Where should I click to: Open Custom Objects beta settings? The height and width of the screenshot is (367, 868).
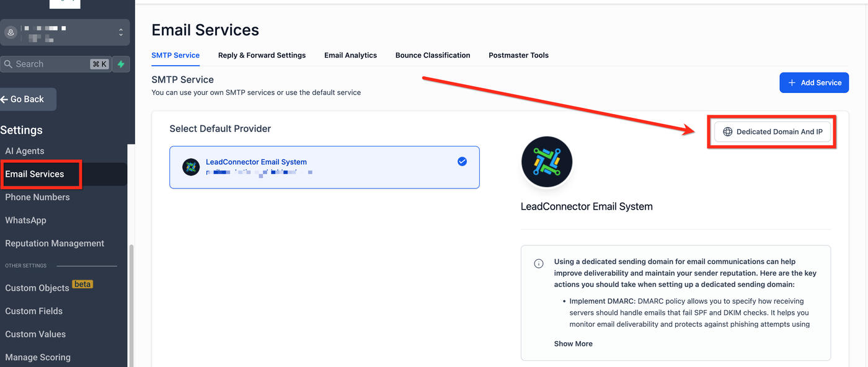(x=37, y=288)
